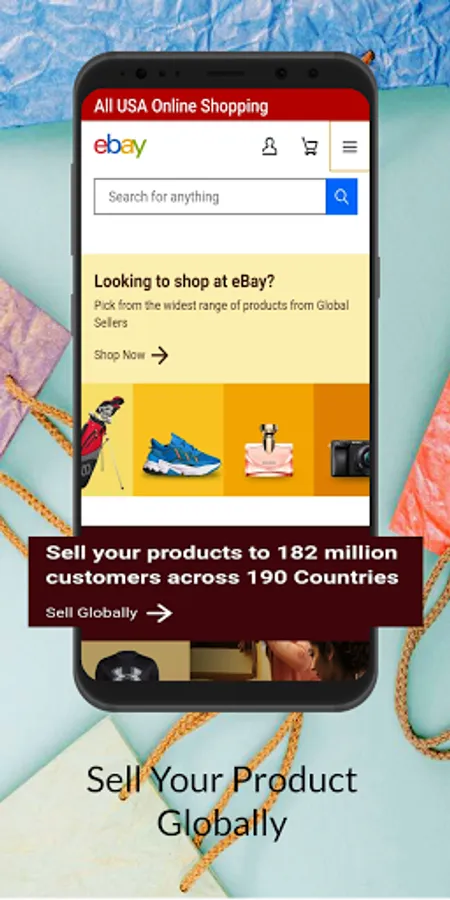Click the Looking to shop at eBay heading
This screenshot has width=450, height=900.
click(x=184, y=281)
